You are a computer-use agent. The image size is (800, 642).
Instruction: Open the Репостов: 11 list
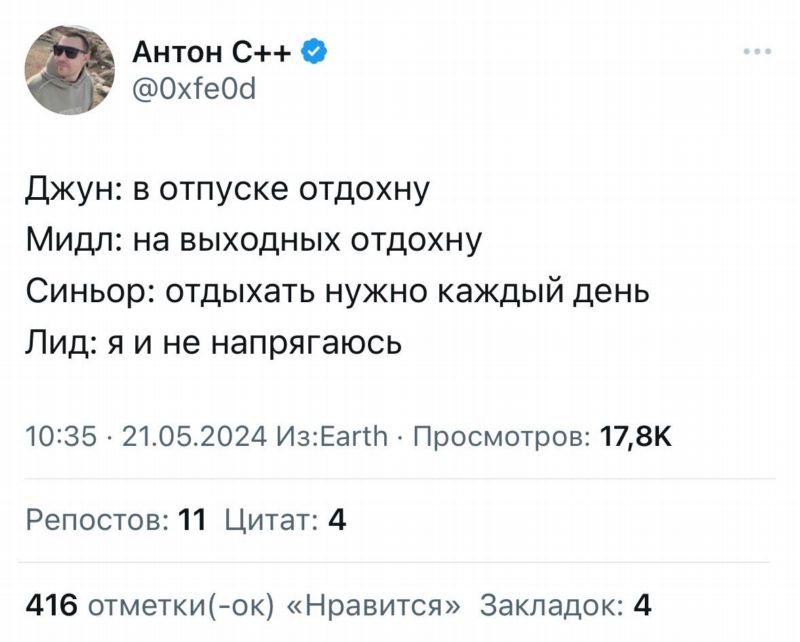point(116,521)
